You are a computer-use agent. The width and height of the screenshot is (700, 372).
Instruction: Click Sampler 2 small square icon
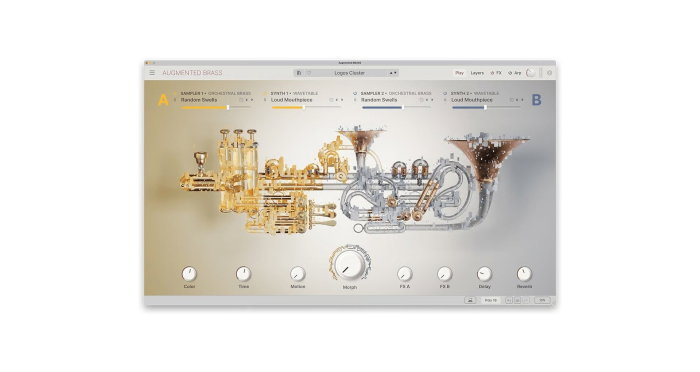pos(421,100)
